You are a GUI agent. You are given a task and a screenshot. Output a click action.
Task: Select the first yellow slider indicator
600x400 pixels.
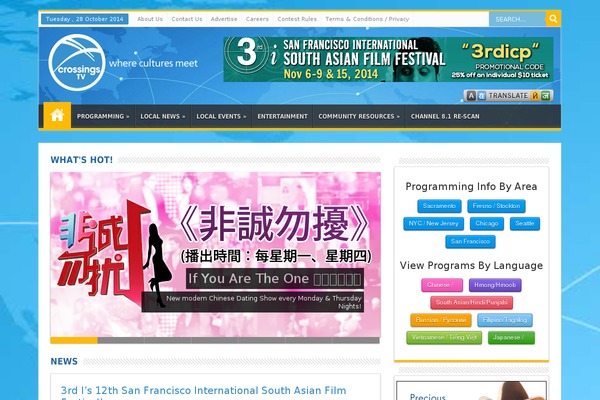click(x=74, y=340)
